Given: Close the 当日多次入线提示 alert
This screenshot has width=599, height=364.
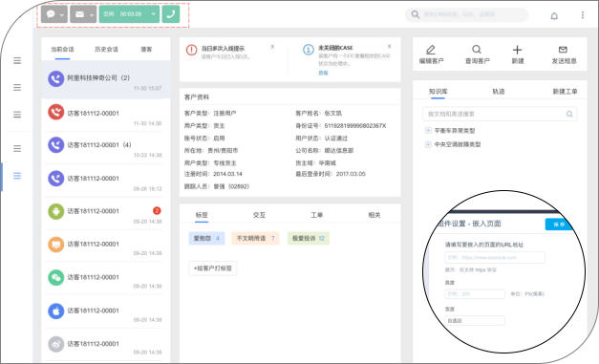Looking at the screenshot, I should pos(272,47).
